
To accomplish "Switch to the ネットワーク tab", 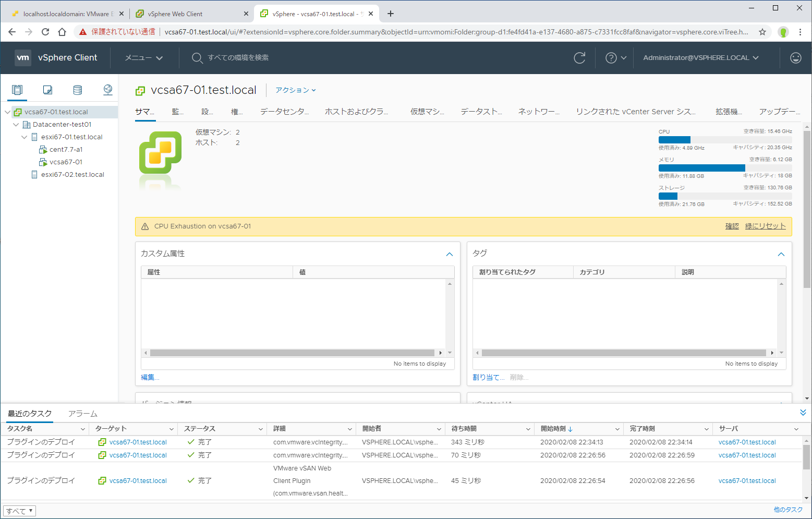I will click(539, 112).
